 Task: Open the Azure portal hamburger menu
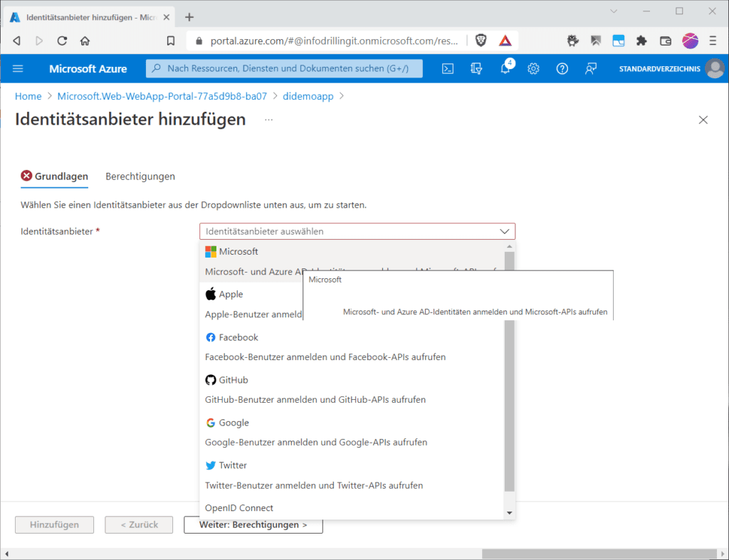(18, 69)
